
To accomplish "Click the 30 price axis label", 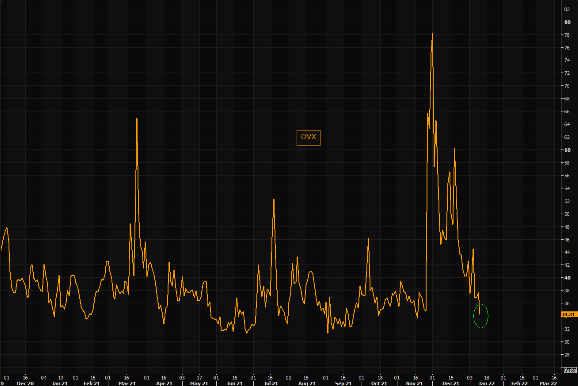I will [x=567, y=342].
